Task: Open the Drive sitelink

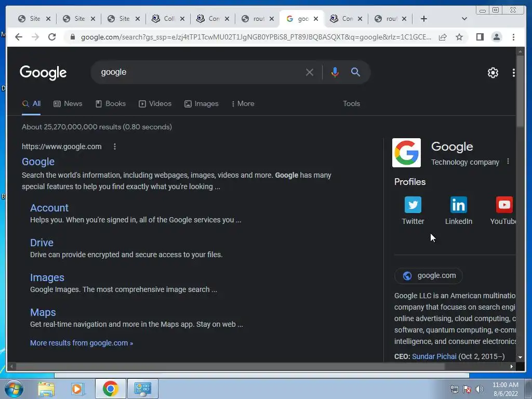Action: pyautogui.click(x=42, y=243)
